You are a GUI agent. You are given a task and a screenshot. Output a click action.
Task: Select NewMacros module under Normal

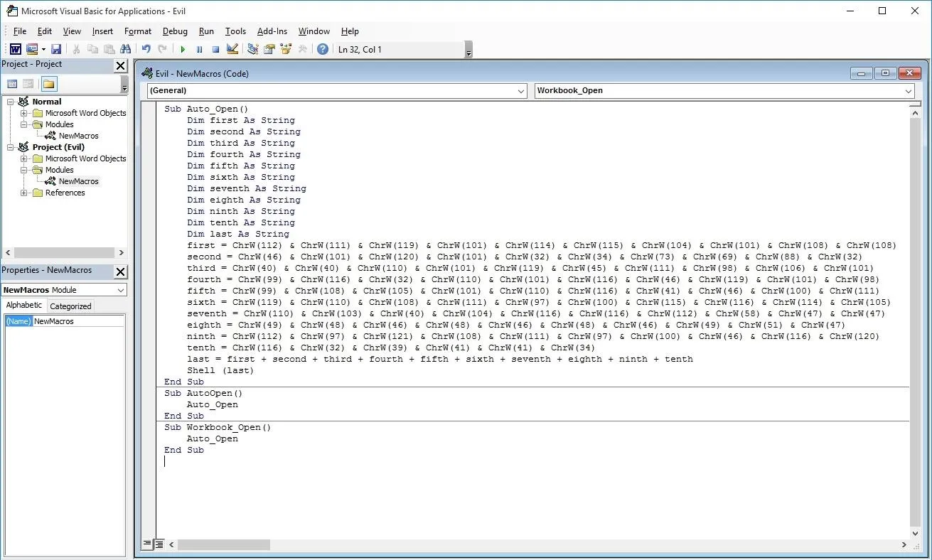tap(78, 136)
